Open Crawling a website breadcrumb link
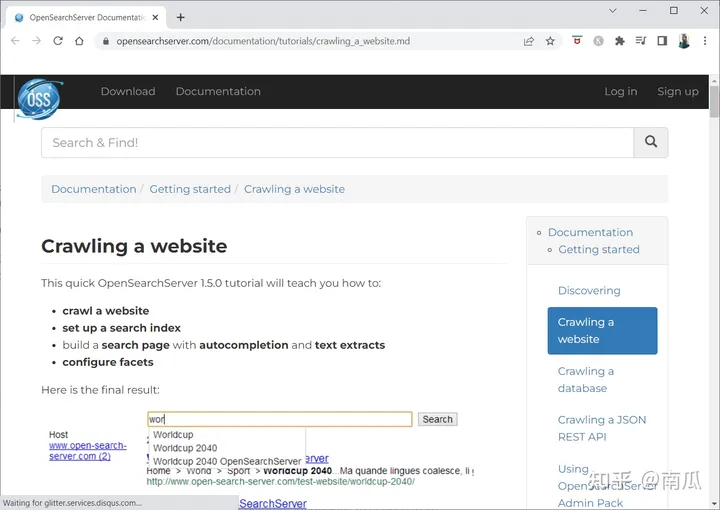The image size is (720, 510). click(294, 189)
